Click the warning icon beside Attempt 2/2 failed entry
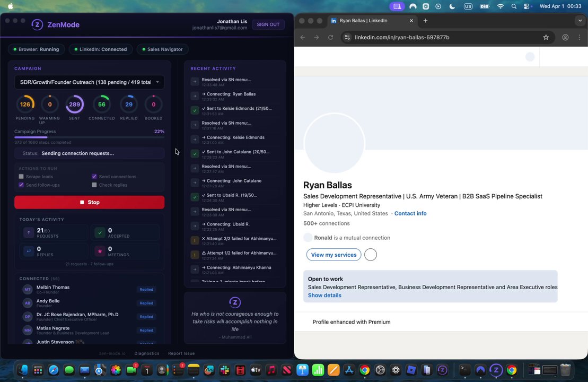Image resolution: width=588 pixels, height=382 pixels. click(195, 240)
